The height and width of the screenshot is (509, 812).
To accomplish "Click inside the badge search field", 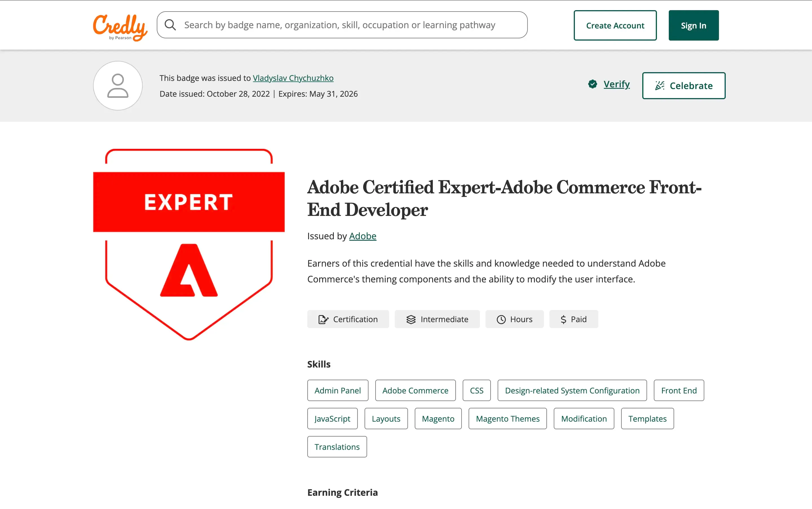I will (x=337, y=24).
